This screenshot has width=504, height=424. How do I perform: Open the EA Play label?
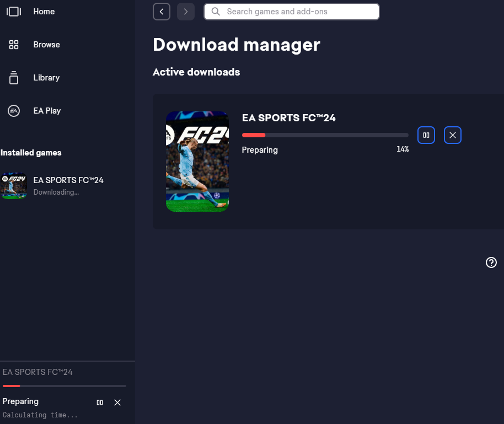pos(47,111)
